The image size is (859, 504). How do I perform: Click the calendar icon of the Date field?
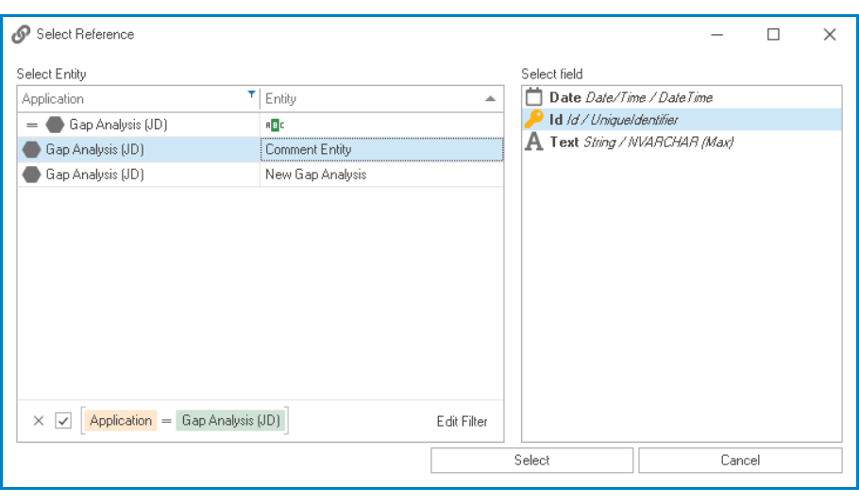(534, 97)
